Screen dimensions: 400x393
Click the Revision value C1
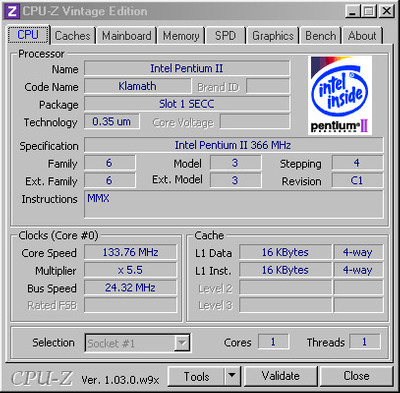[x=357, y=181]
